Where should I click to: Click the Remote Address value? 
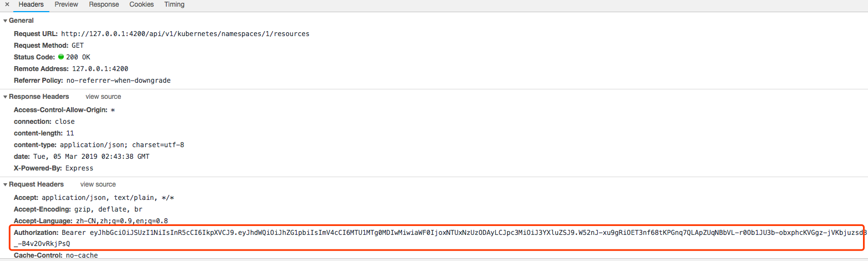100,69
